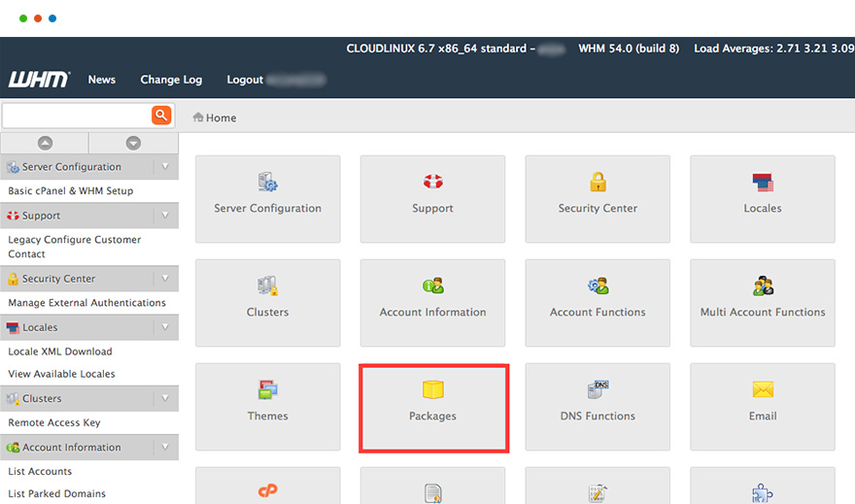Open the Packages box icon tile
Viewport: 855px width, 504px height.
[433, 390]
